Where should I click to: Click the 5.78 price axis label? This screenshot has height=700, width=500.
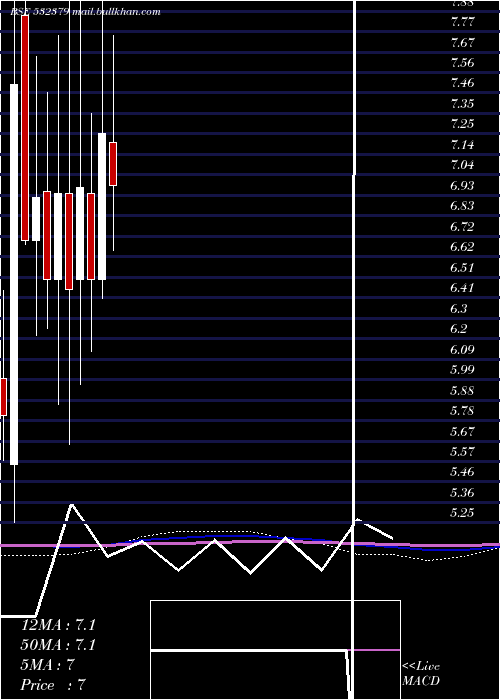pyautogui.click(x=462, y=411)
